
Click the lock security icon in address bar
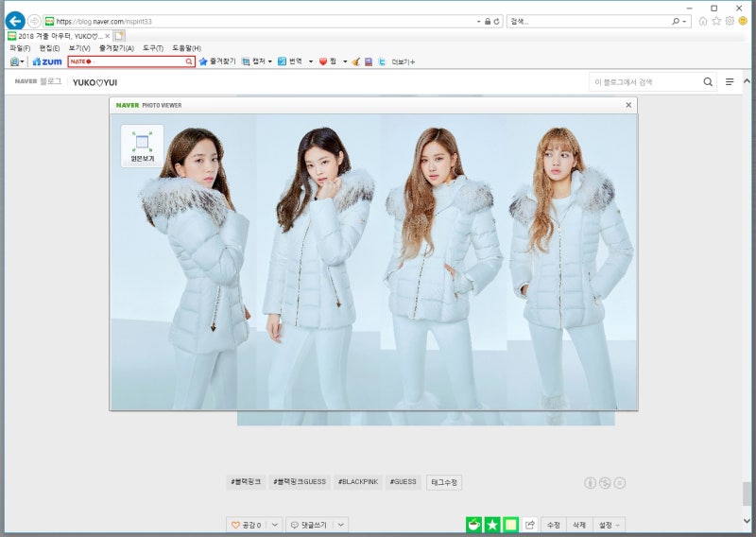[x=488, y=21]
